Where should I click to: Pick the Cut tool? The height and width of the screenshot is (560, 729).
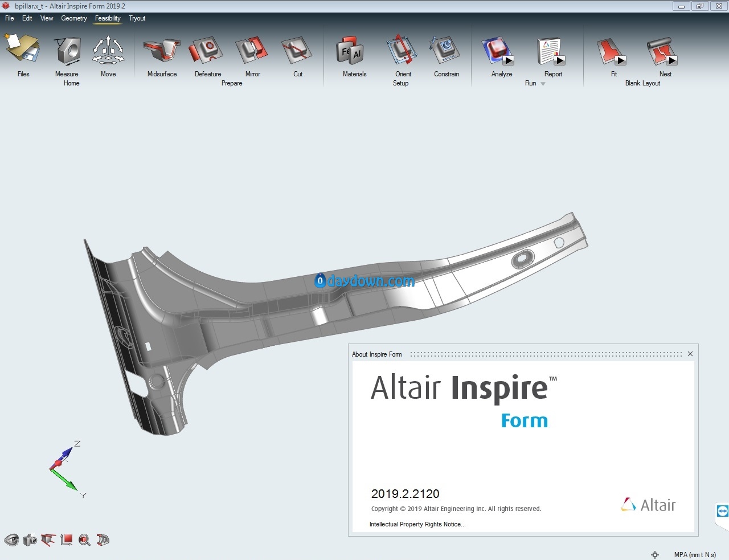point(297,50)
